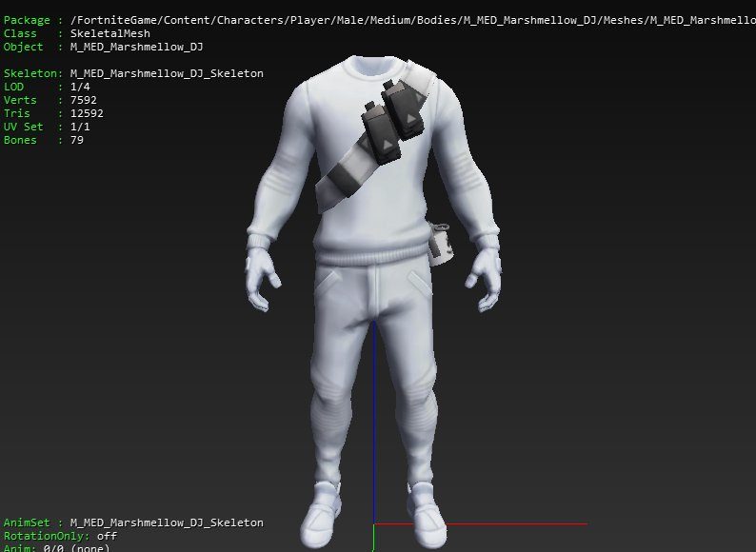Click the green 'UV Set' label
756x552 pixels.
click(x=23, y=127)
